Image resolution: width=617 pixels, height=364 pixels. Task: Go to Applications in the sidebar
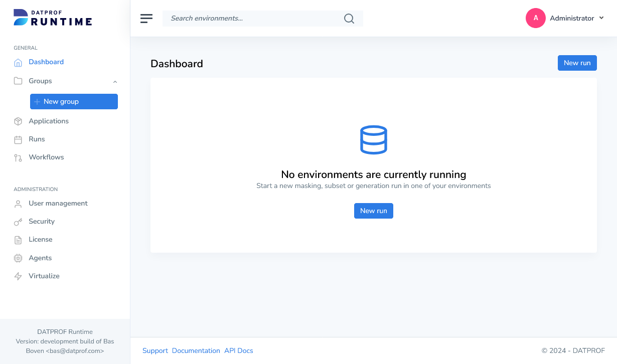pos(49,121)
